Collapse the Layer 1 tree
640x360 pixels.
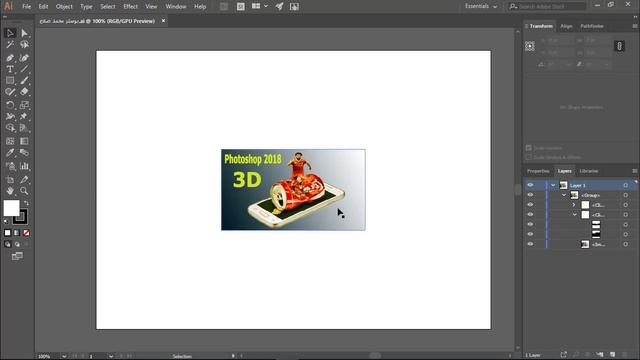(553, 185)
